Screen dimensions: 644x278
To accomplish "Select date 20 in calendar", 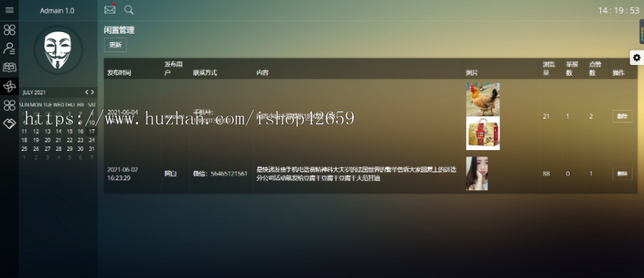I will 47,140.
